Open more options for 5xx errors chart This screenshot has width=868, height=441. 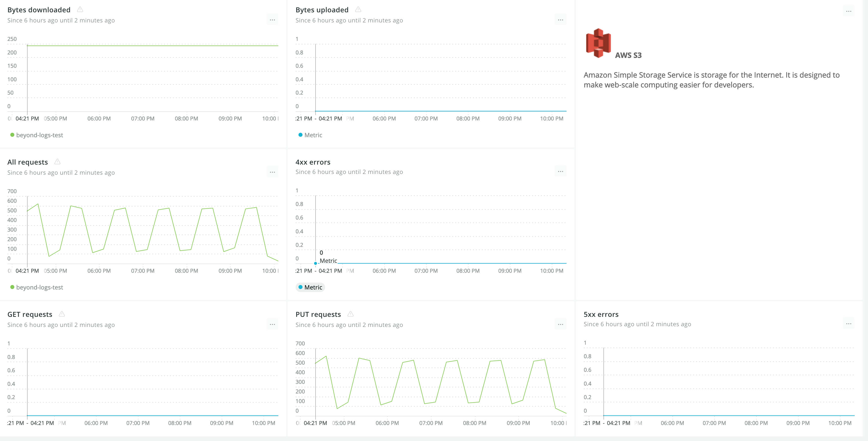coord(849,324)
